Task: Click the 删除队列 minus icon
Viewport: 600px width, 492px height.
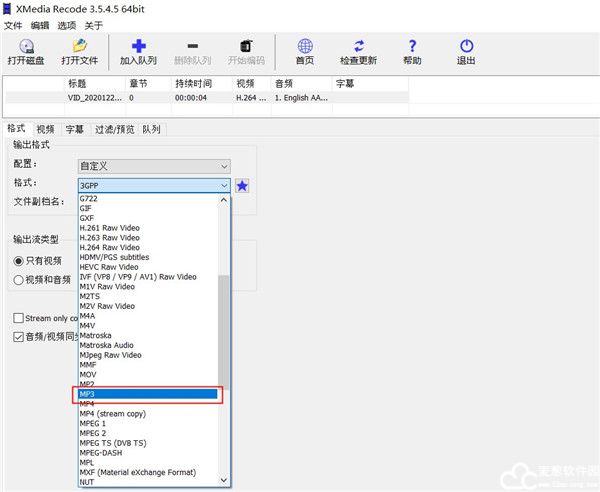Action: point(192,46)
